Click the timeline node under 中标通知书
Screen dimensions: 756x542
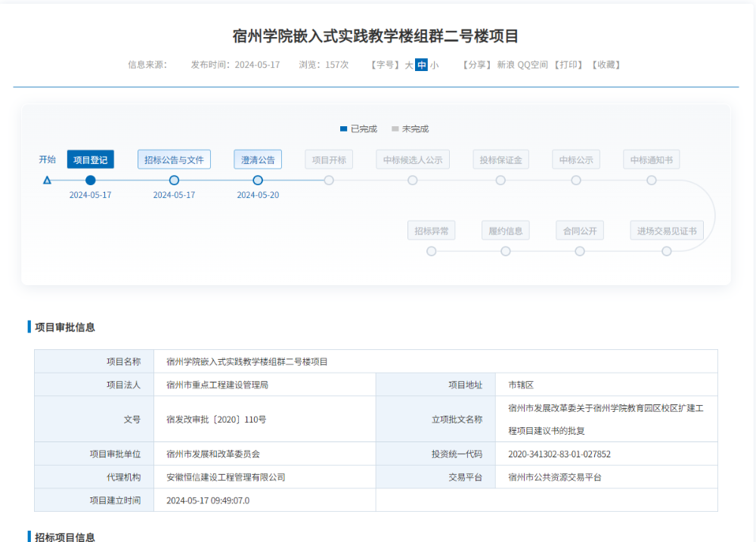pyautogui.click(x=652, y=181)
